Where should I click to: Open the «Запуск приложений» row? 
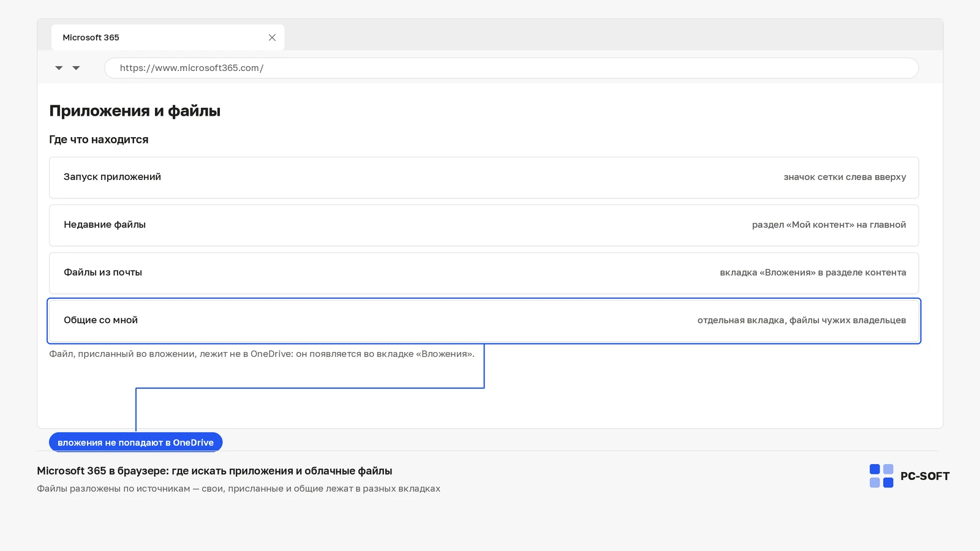[x=484, y=178]
